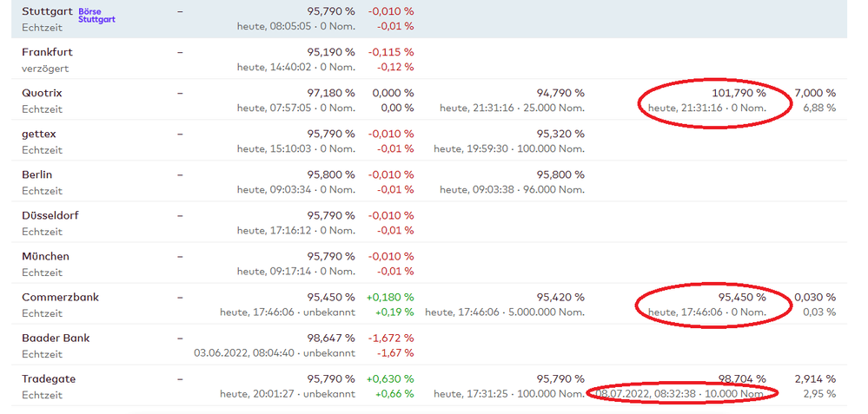Click Frankfurt change value -0,115 %
The image size is (868, 414).
click(x=391, y=52)
